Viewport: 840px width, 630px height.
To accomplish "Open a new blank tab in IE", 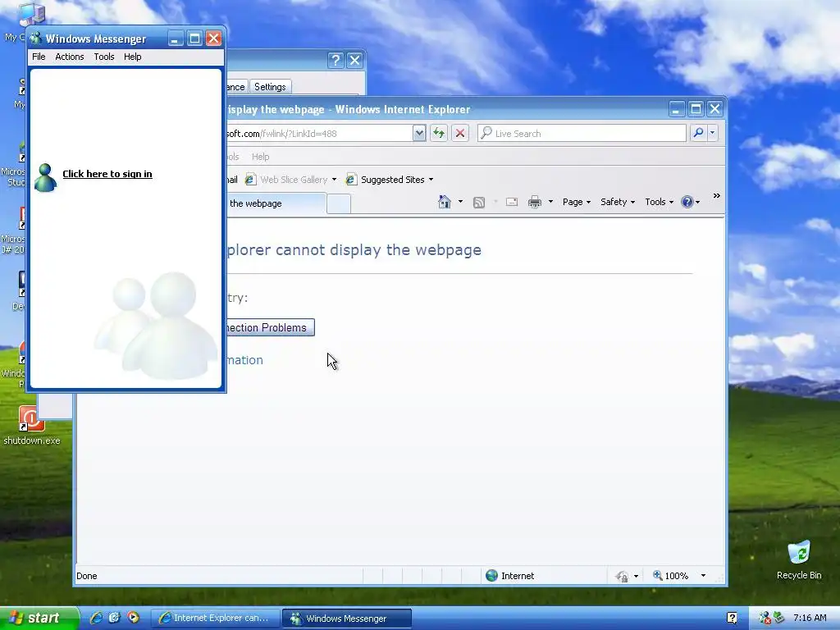I will pos(339,204).
